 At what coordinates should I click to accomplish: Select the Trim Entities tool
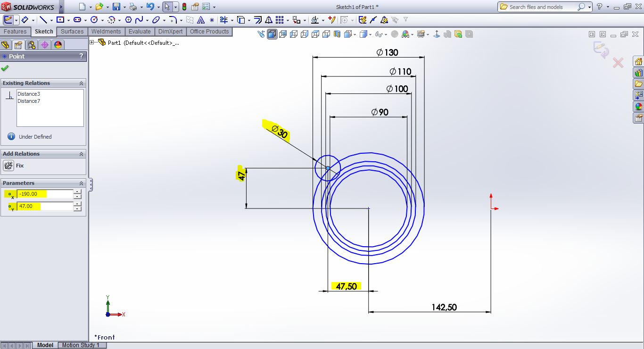point(224,20)
